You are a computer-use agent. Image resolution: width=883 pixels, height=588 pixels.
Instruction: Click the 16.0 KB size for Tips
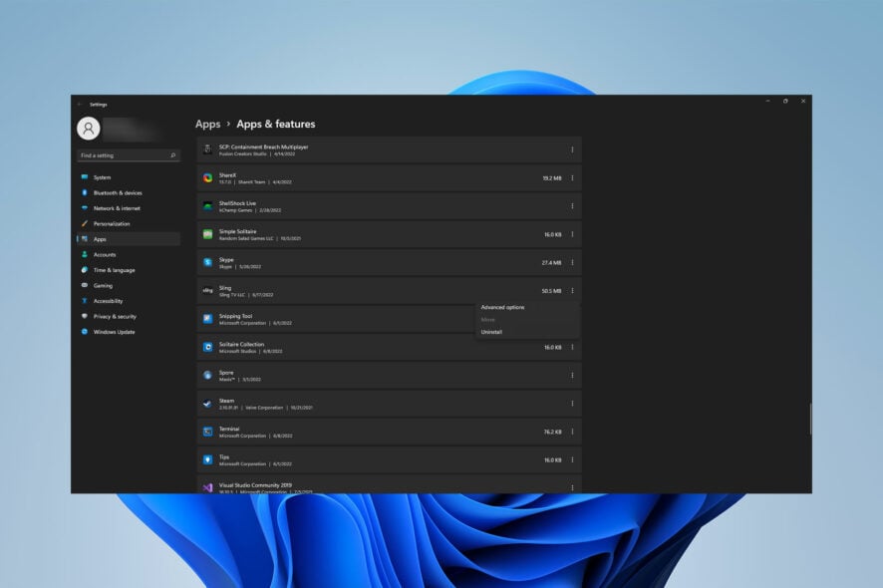click(552, 459)
